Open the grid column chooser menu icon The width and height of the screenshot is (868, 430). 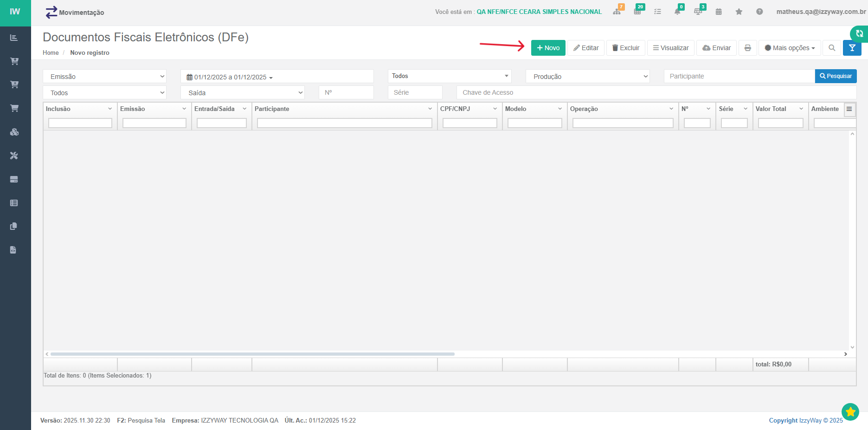click(849, 109)
